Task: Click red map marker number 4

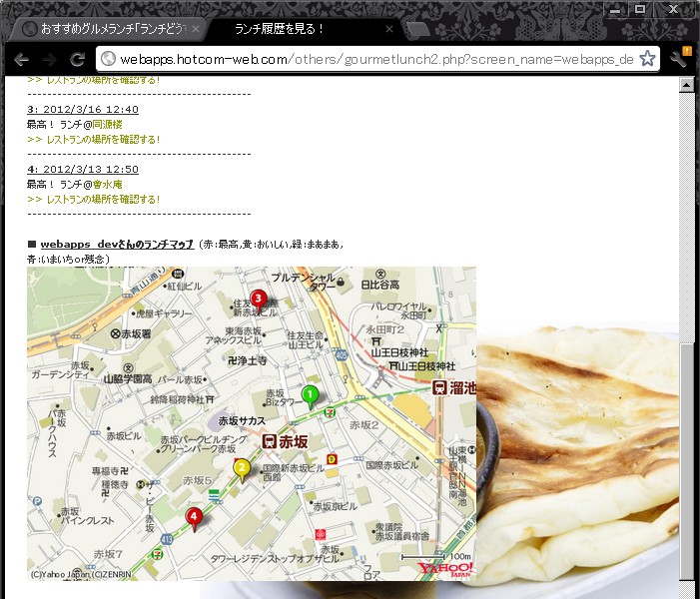Action: tap(195, 517)
